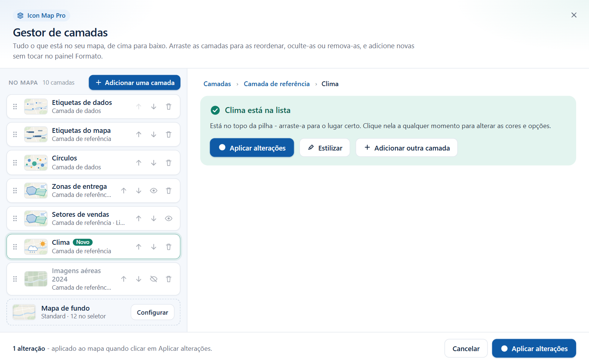589x364 pixels.
Task: Toggle visibility of Setores de vendas layer
Action: coord(169,219)
